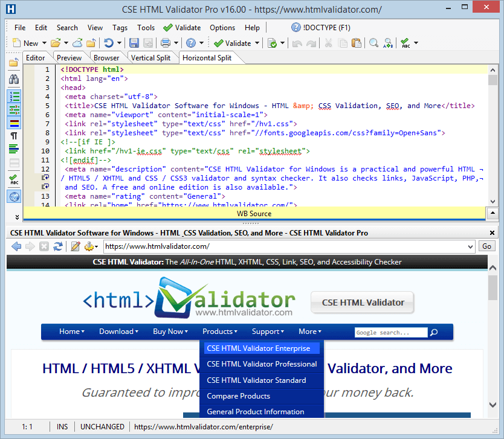The height and width of the screenshot is (439, 504).
Task: Click the Google search box on website
Action: [391, 332]
